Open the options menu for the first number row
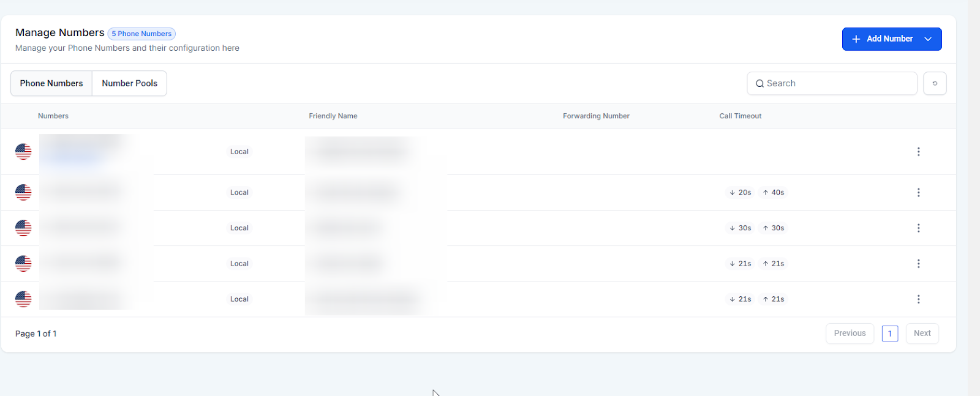The image size is (980, 396). click(918, 152)
